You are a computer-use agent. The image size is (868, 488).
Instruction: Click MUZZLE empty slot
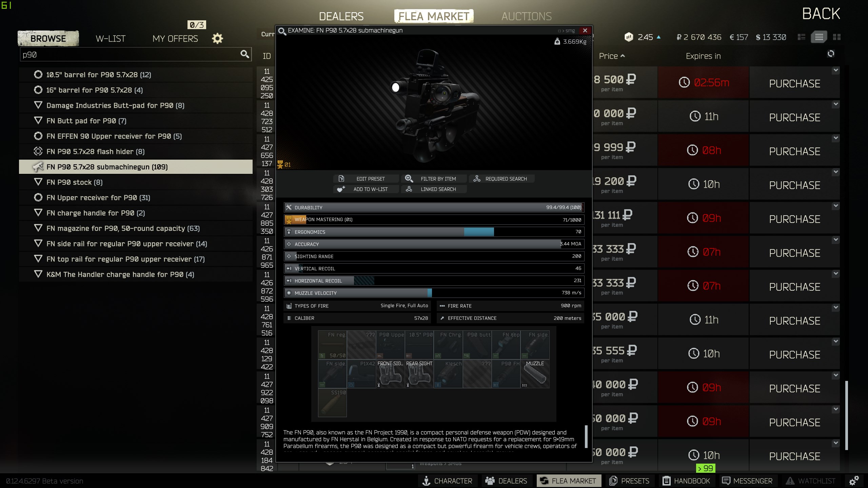[535, 374]
